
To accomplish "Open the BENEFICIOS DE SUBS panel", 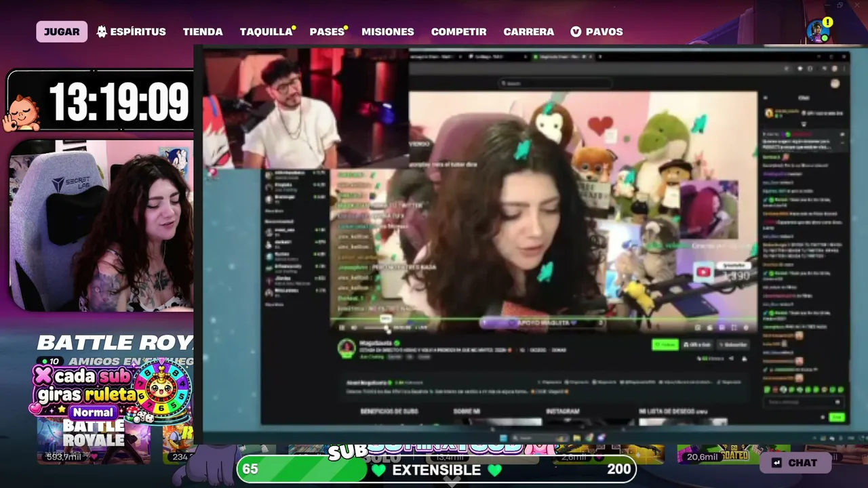I will [389, 411].
